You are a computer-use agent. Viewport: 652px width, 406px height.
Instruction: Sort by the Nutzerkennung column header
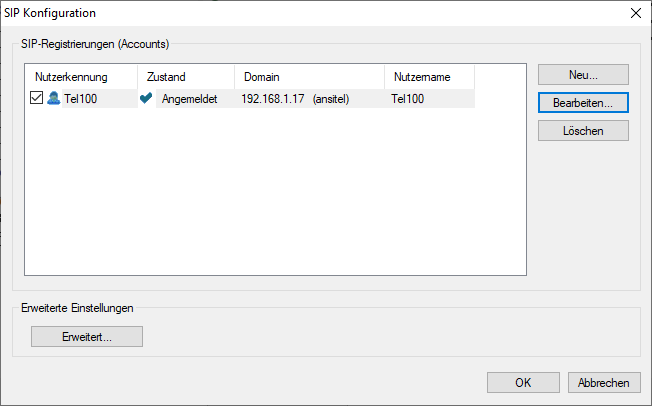pos(80,77)
